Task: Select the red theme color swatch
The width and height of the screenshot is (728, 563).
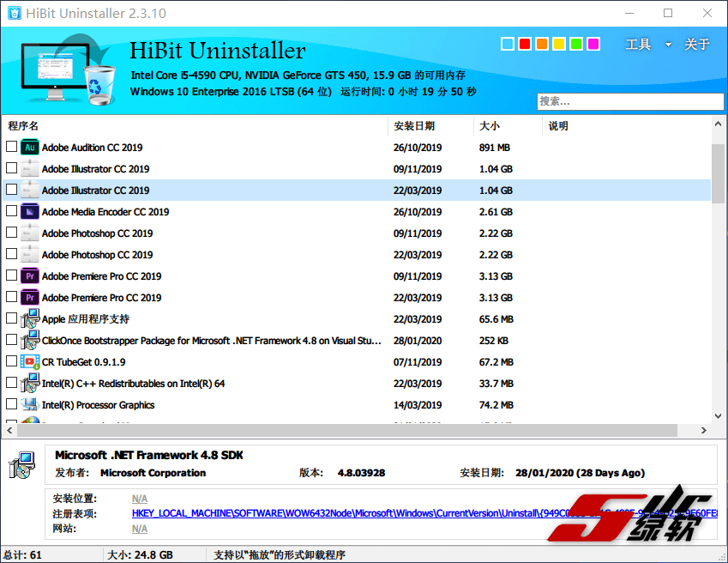Action: coord(525,44)
